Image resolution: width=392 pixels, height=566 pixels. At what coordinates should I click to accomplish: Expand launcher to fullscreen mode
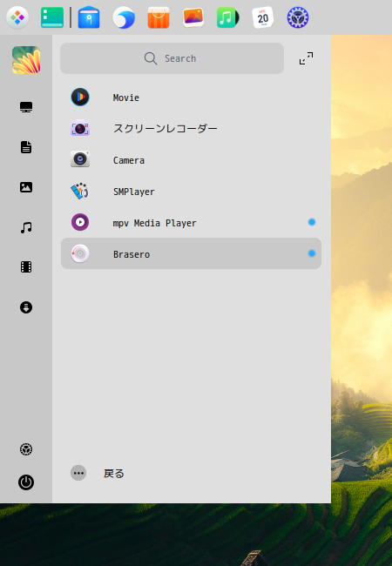tap(306, 58)
